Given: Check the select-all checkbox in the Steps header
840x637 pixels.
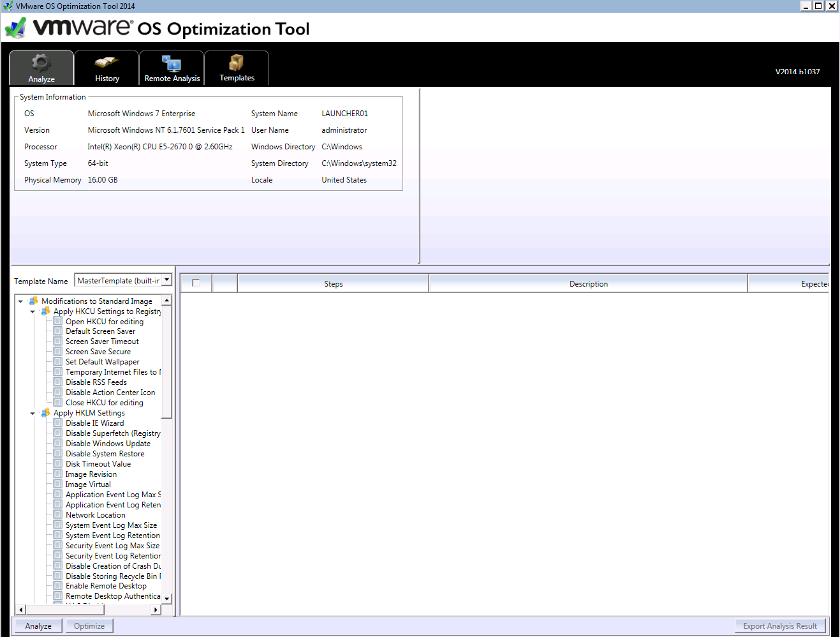Looking at the screenshot, I should tap(196, 282).
